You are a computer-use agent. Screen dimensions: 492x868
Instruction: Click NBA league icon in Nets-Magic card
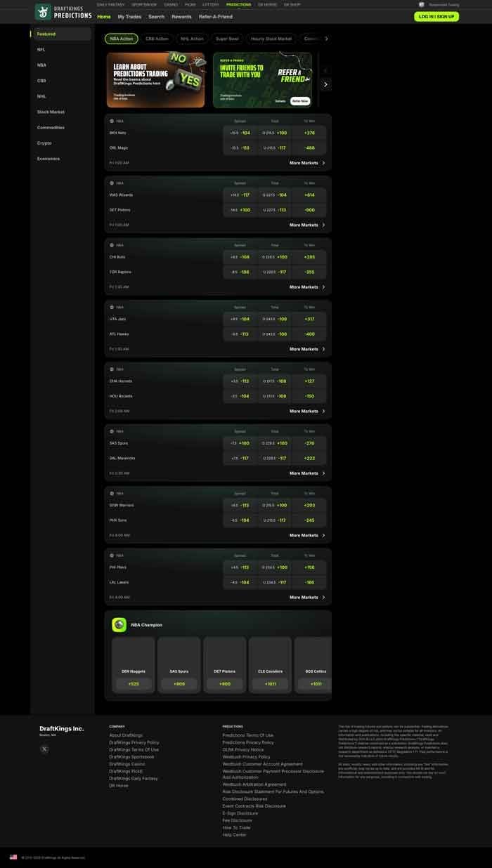[112, 121]
